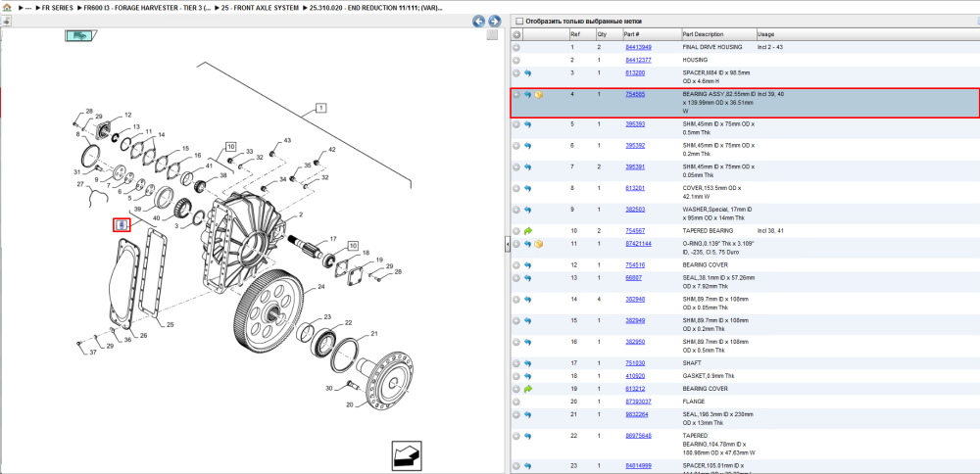Screen dimensions: 980x474
Task: Click the blue arrow icon for part 395391
Action: (527, 166)
